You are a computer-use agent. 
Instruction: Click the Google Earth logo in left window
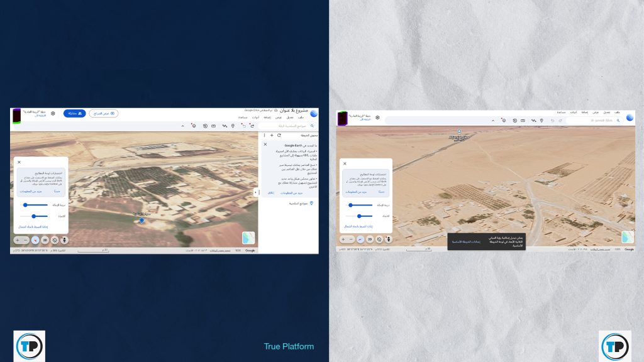click(314, 114)
